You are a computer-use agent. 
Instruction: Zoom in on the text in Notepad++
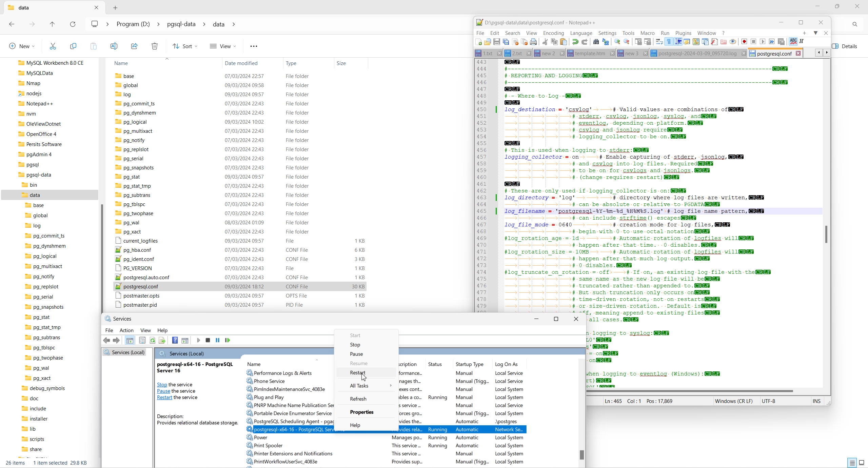[617, 41]
